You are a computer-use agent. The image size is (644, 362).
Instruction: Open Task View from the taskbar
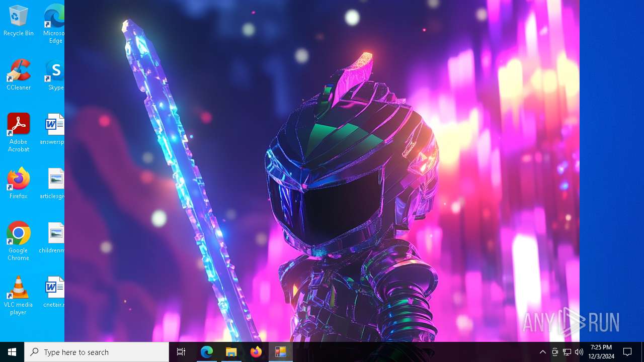tap(181, 352)
